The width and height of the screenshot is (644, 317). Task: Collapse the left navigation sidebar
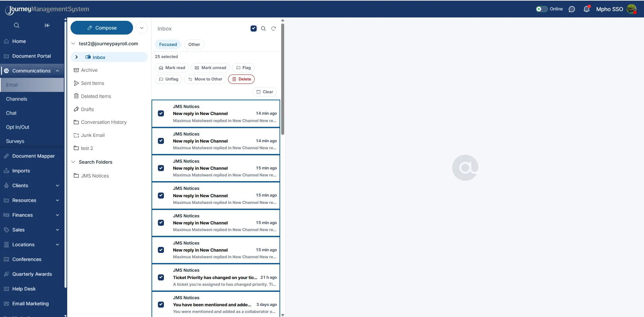[x=47, y=25]
